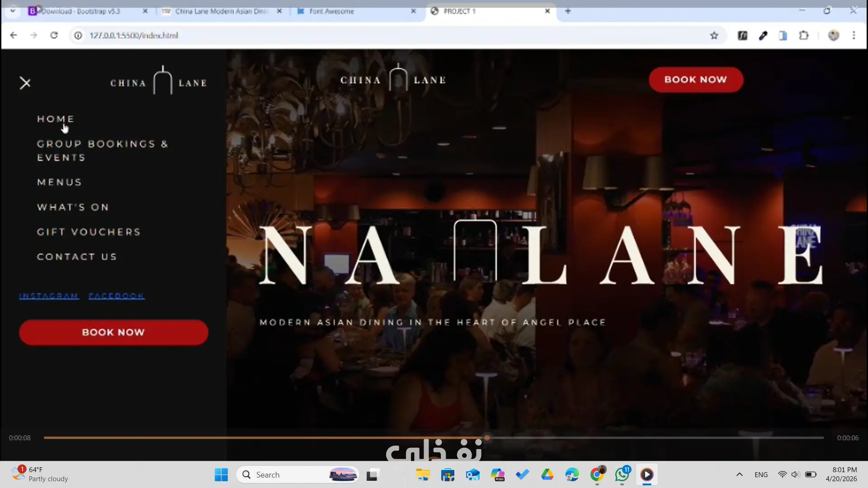The height and width of the screenshot is (488, 868).
Task: Go back in browser history
Action: (14, 35)
